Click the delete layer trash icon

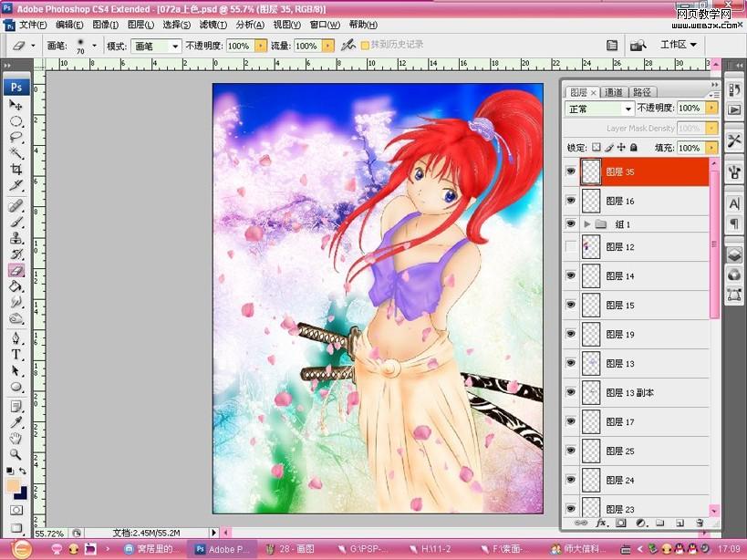pos(700,524)
